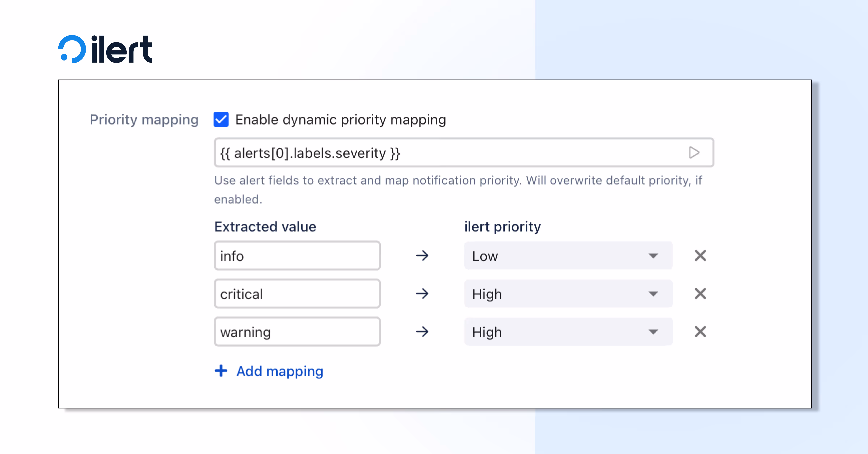The height and width of the screenshot is (454, 868).
Task: Click the ilert logo
Action: 105,49
